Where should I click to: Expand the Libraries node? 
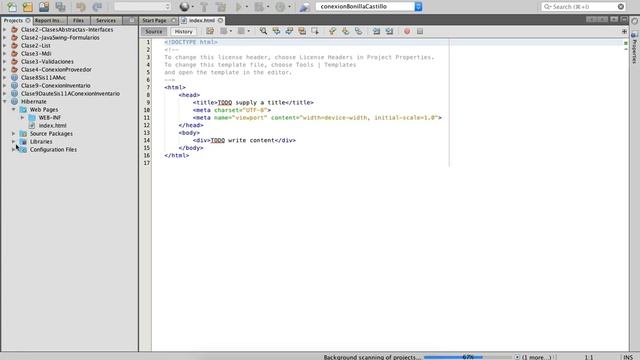14,142
